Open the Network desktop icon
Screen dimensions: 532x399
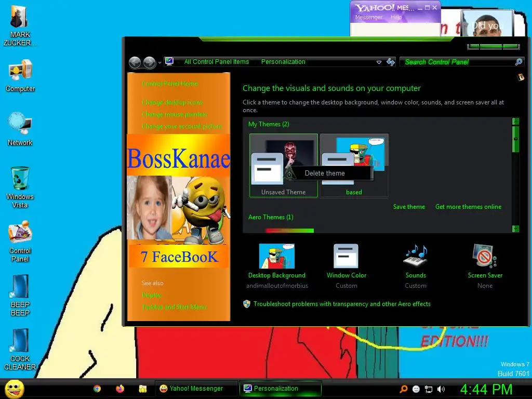click(x=20, y=129)
